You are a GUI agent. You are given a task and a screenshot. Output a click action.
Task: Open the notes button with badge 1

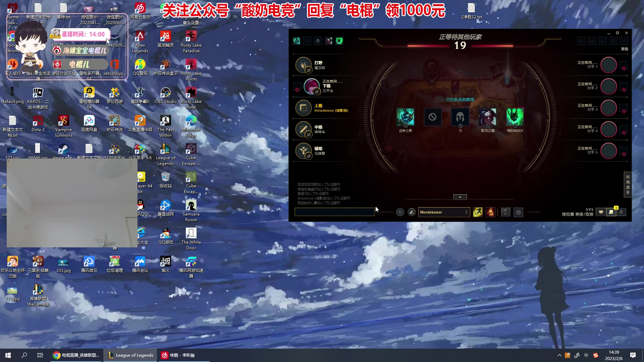[x=611, y=212]
